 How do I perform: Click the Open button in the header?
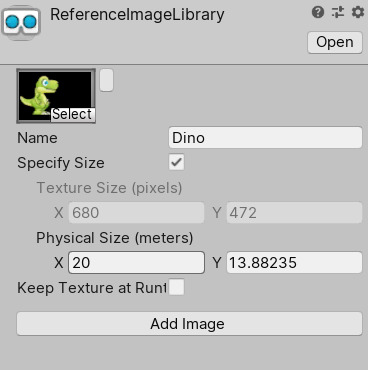(335, 42)
